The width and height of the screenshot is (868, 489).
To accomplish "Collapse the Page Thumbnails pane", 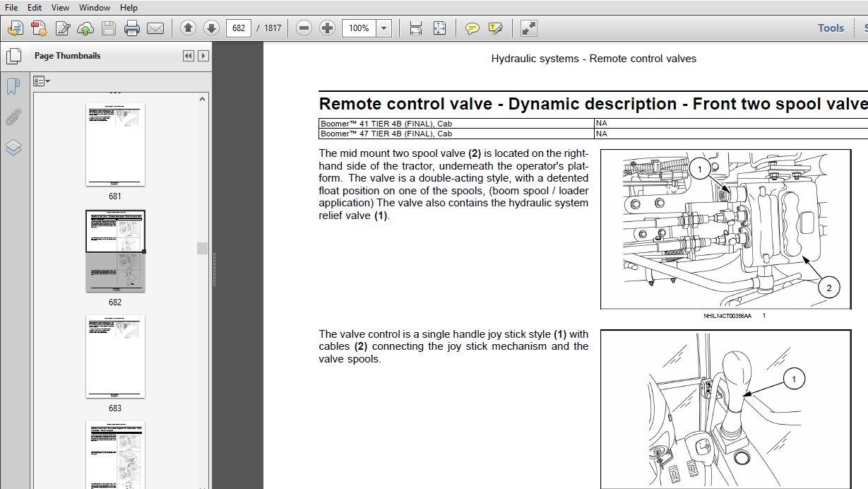I will point(189,56).
